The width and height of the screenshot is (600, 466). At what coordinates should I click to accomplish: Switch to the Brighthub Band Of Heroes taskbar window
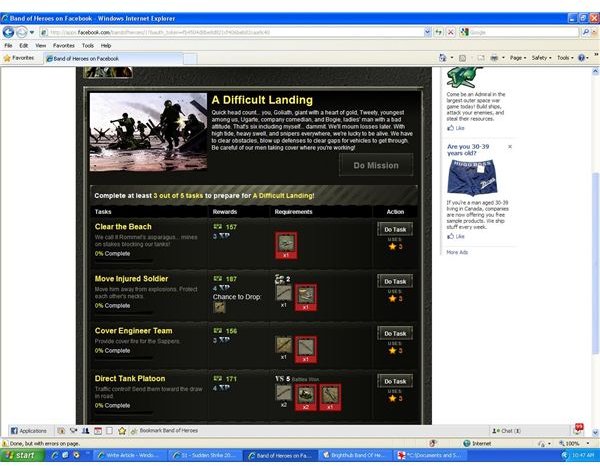click(355, 455)
